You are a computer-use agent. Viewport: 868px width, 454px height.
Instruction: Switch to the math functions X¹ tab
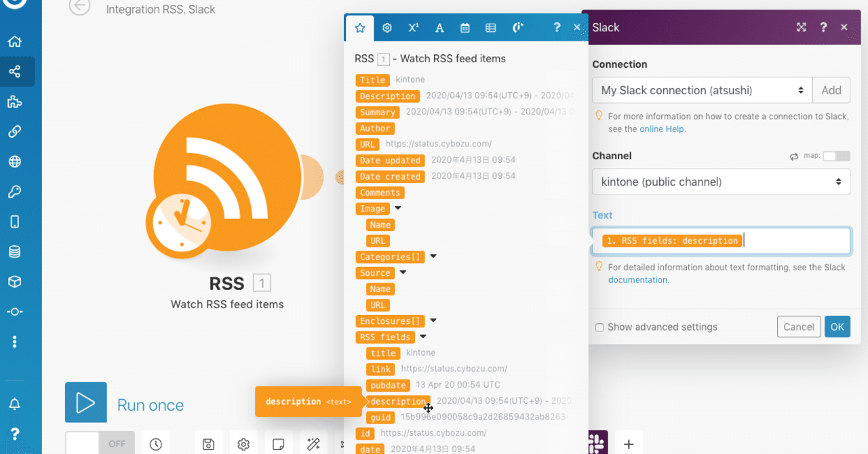pyautogui.click(x=413, y=28)
